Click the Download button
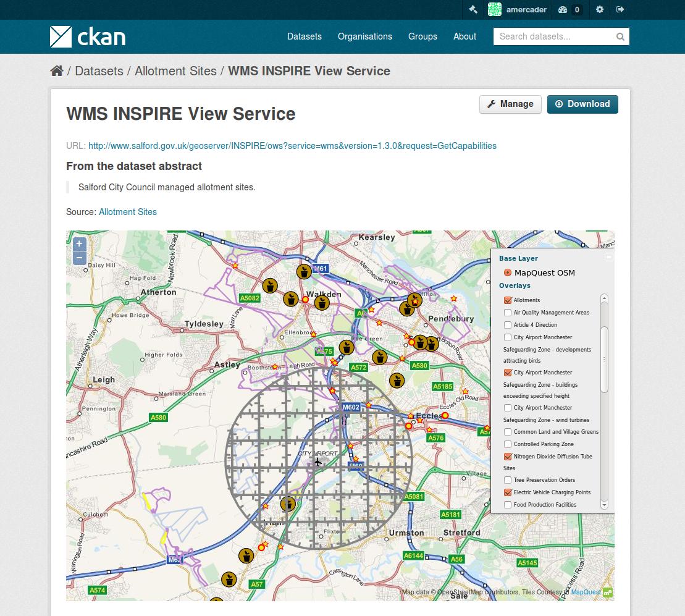Screen dimensions: 685x616 click(x=582, y=104)
